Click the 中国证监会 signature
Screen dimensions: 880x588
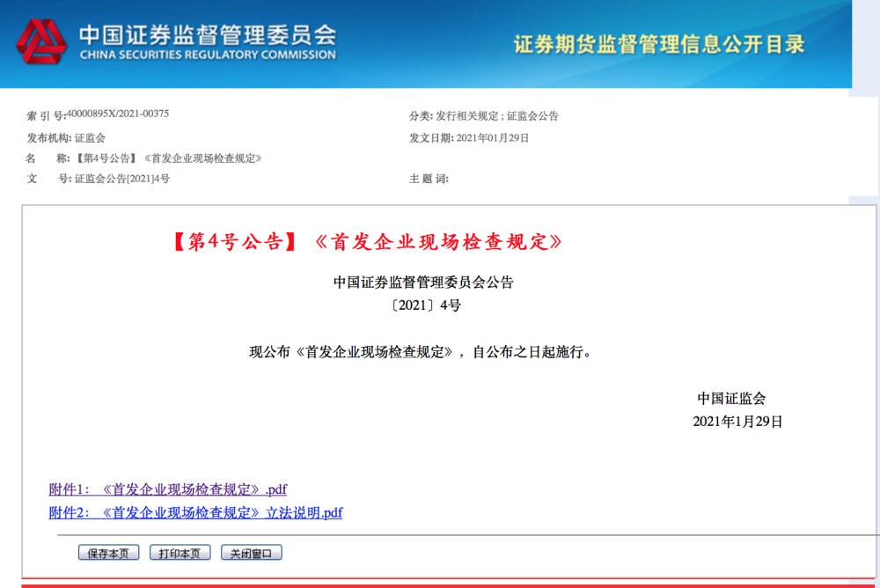(x=731, y=398)
